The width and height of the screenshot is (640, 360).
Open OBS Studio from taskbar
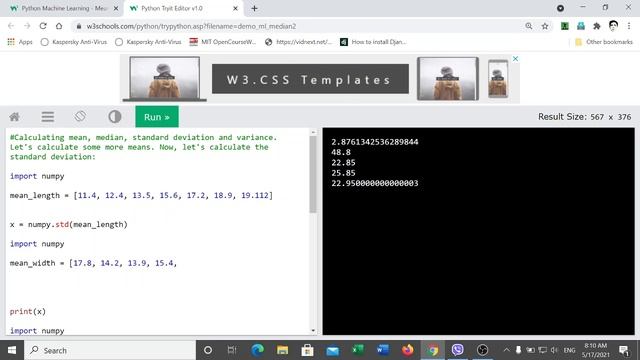click(x=482, y=350)
